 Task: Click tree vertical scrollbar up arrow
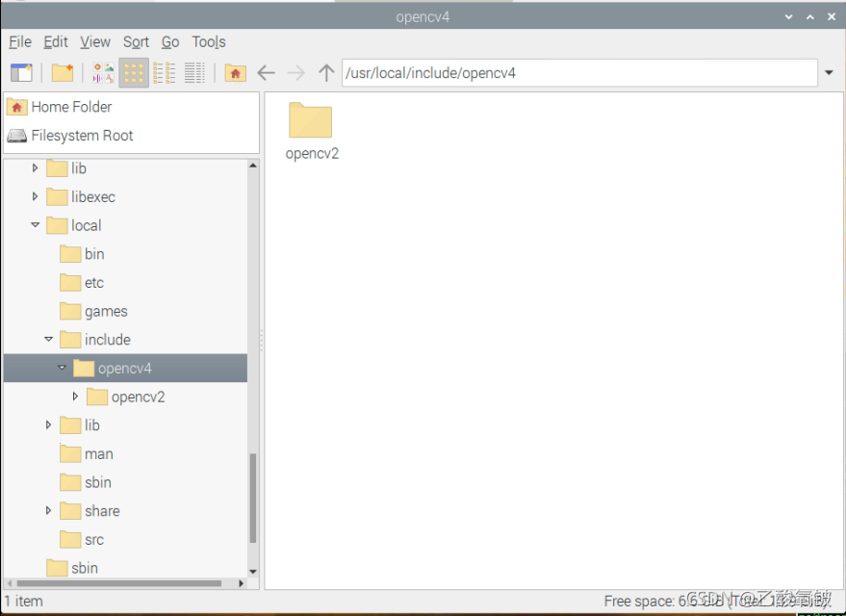[253, 166]
